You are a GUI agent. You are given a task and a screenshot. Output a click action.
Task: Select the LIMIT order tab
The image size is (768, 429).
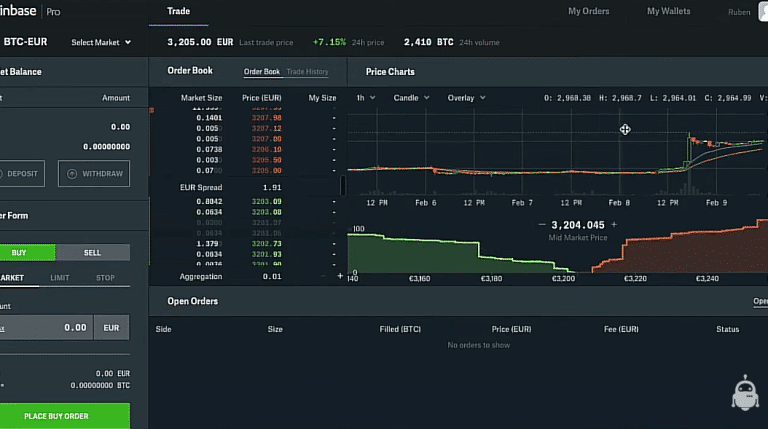(x=60, y=278)
